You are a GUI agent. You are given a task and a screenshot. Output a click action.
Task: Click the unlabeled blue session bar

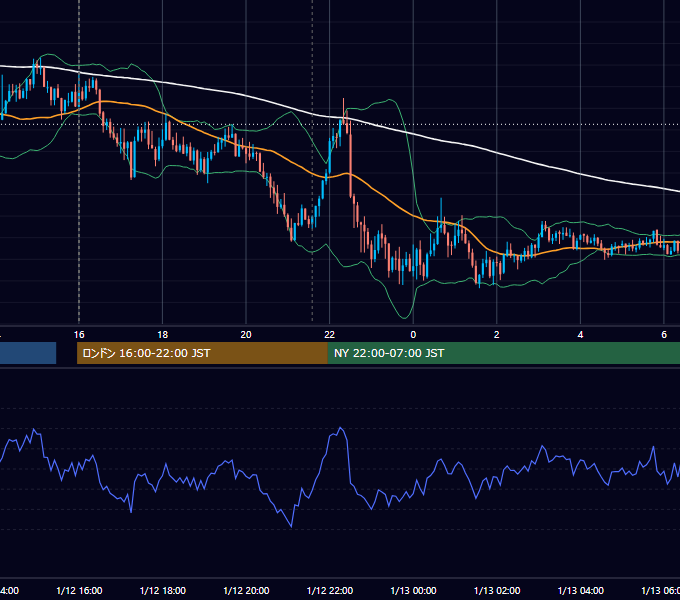28,353
